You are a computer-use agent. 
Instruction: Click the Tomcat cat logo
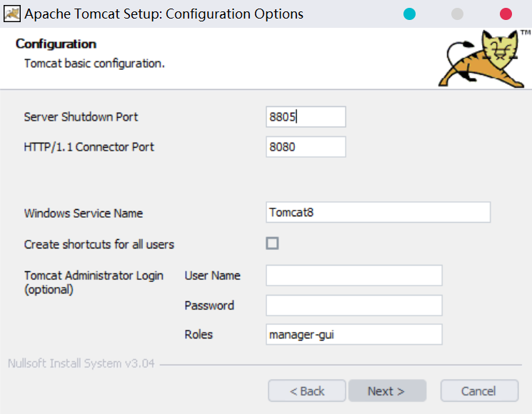(483, 59)
